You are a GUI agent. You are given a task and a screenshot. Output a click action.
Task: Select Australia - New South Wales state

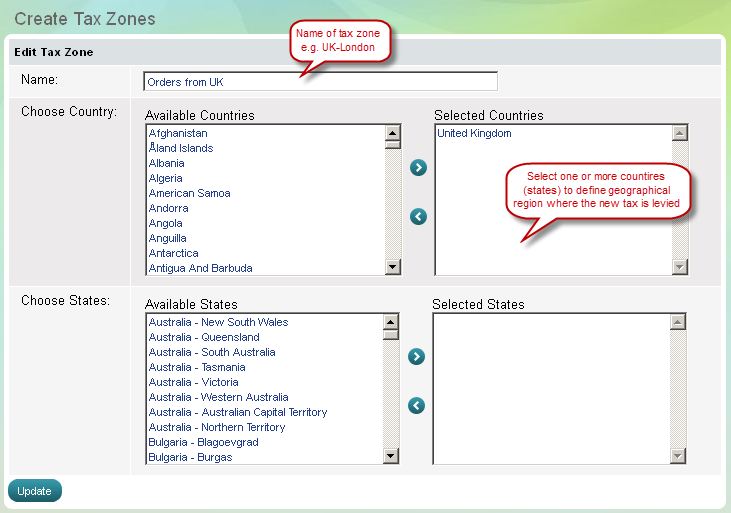pos(218,322)
